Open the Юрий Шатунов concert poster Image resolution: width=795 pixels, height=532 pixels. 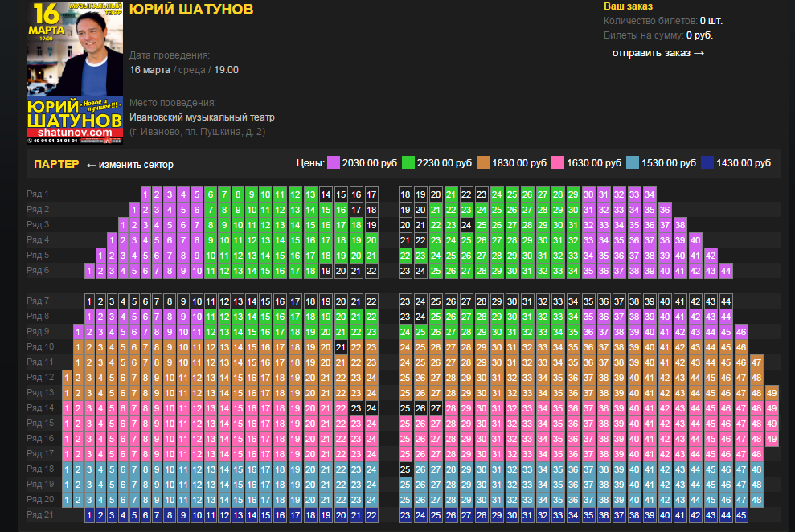tap(74, 72)
